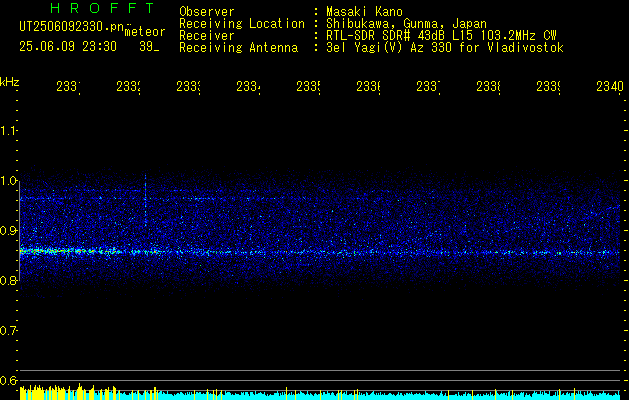Click the 2336 time axis label
Viewport: 629px width, 400px height.
tap(368, 86)
